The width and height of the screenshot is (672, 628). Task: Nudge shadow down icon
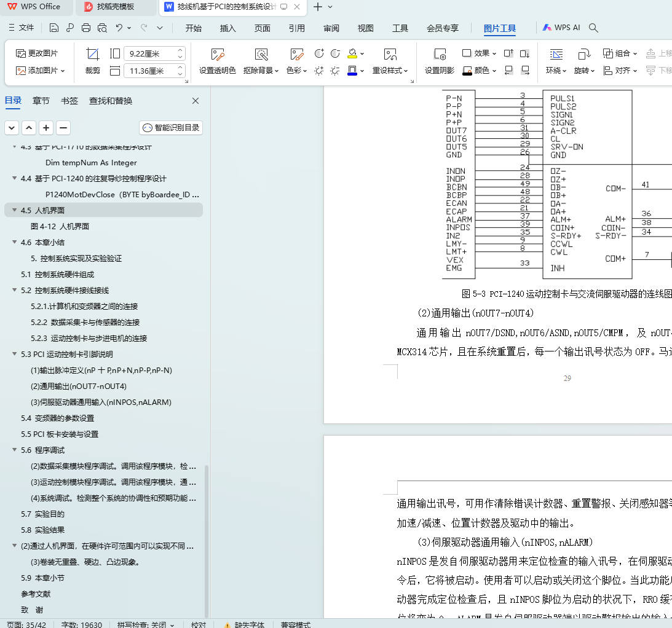(524, 53)
